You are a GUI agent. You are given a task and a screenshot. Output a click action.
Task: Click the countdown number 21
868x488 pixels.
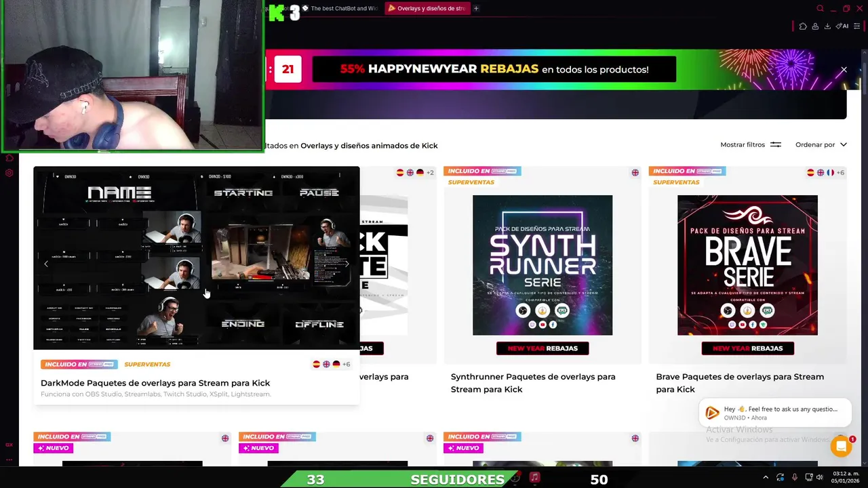coord(288,69)
